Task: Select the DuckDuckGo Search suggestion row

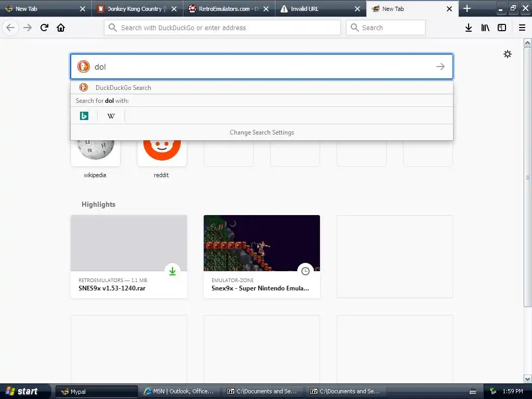Action: click(262, 87)
